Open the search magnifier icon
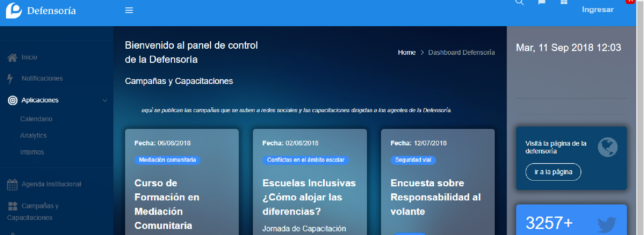Image resolution: width=644 pixels, height=235 pixels. [x=519, y=3]
